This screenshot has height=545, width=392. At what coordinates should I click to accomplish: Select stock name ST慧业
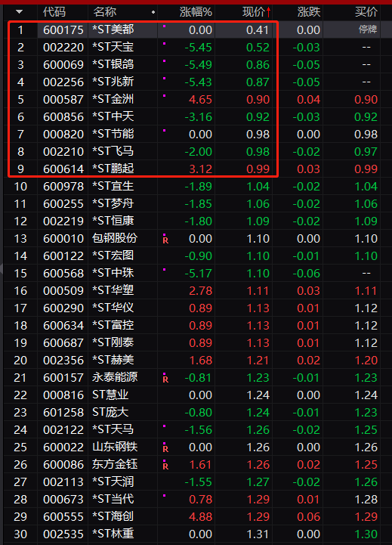point(110,395)
